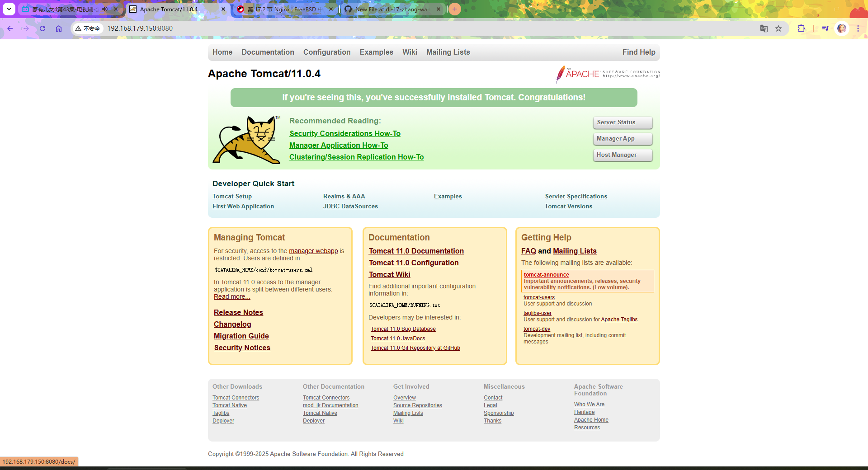Open Examples in the top navigation bar

pos(377,52)
